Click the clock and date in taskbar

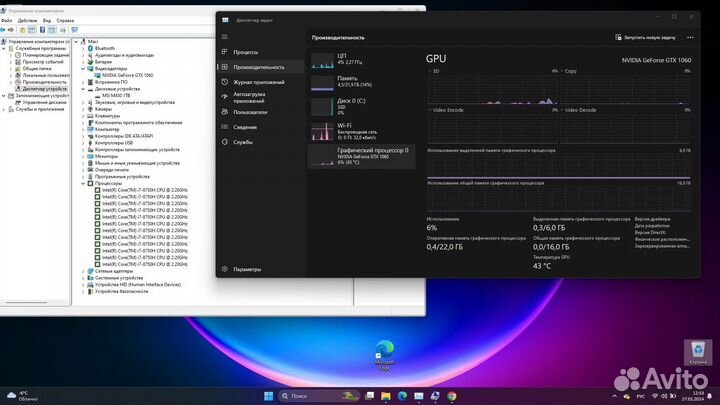(x=692, y=396)
